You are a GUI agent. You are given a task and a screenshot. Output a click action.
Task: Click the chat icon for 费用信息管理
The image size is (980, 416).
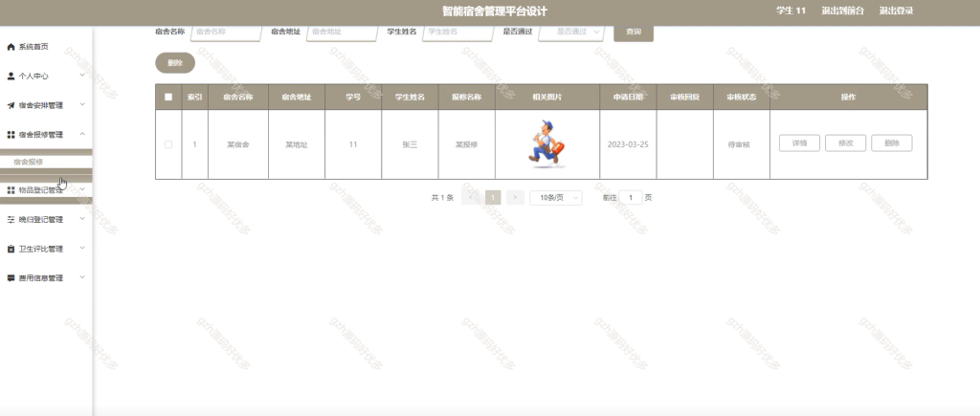pyautogui.click(x=11, y=278)
